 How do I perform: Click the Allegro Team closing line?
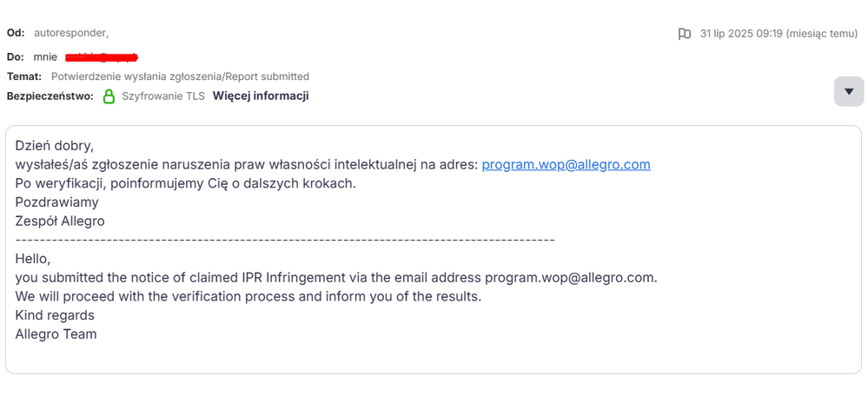point(56,334)
